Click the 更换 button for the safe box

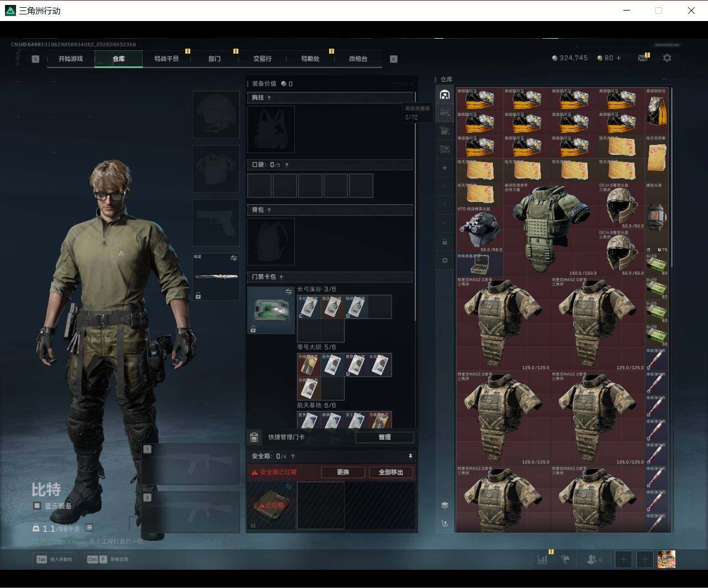[x=343, y=472]
